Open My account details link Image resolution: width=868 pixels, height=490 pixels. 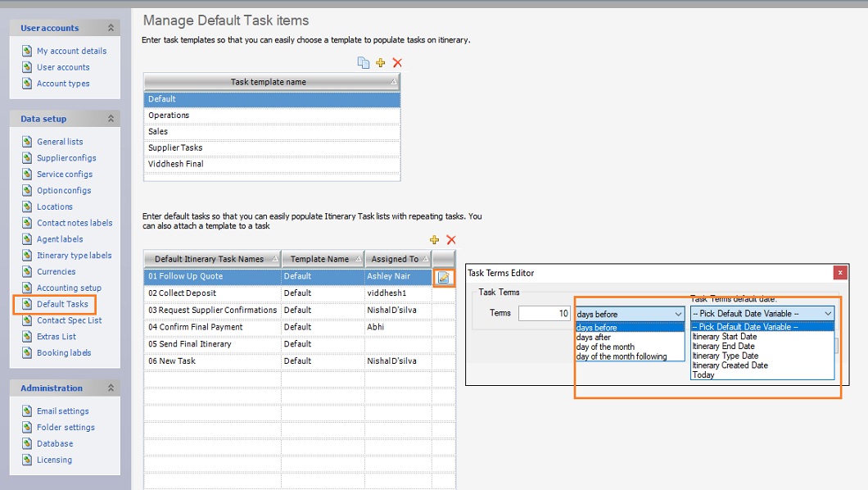point(71,51)
